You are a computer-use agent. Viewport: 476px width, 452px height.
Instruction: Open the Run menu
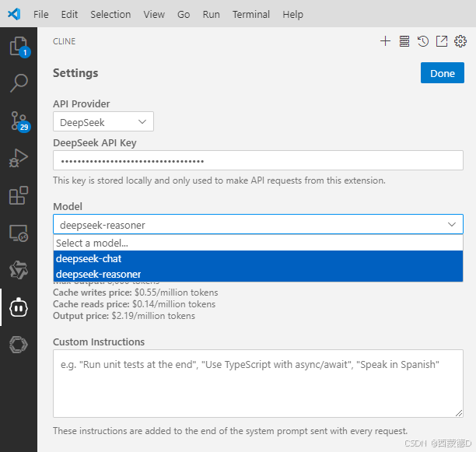click(212, 14)
